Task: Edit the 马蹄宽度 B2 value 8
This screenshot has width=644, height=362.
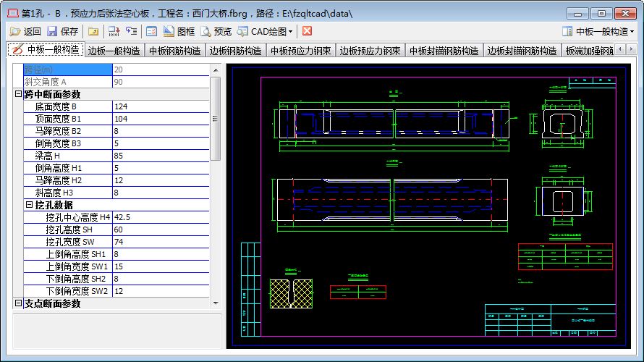Action: pyautogui.click(x=161, y=131)
